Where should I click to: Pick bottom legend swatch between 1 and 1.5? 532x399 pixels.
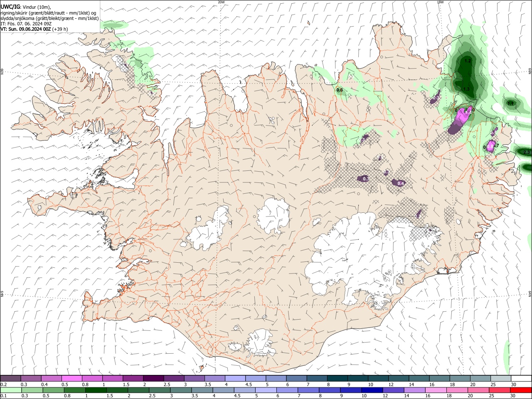tap(96, 390)
